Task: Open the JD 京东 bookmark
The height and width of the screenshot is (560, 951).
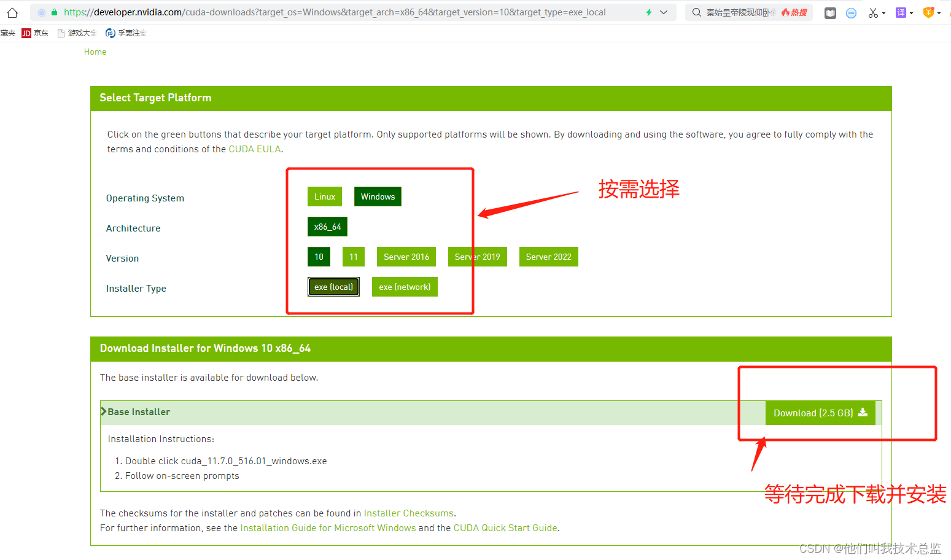Action: (35, 33)
